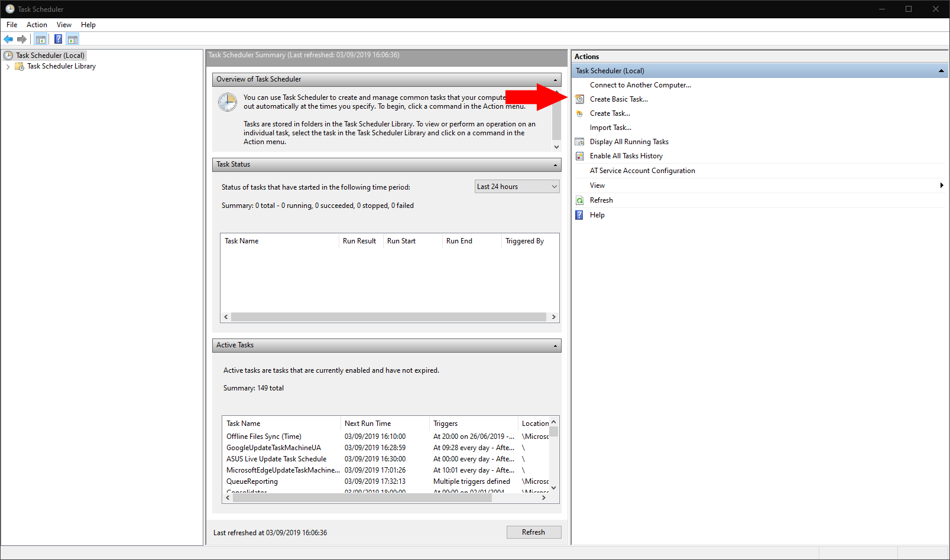Viewport: 950px width, 560px height.
Task: Open the View submenu in Actions pane
Action: (598, 185)
